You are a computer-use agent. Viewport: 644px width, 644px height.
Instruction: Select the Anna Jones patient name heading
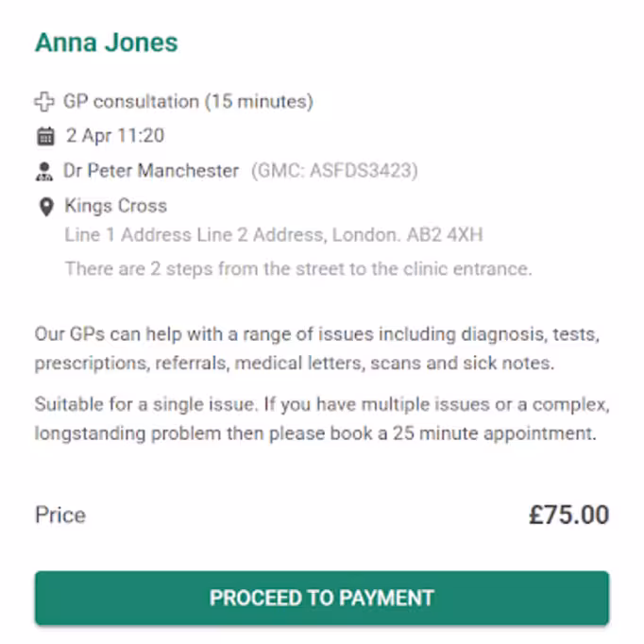106,42
